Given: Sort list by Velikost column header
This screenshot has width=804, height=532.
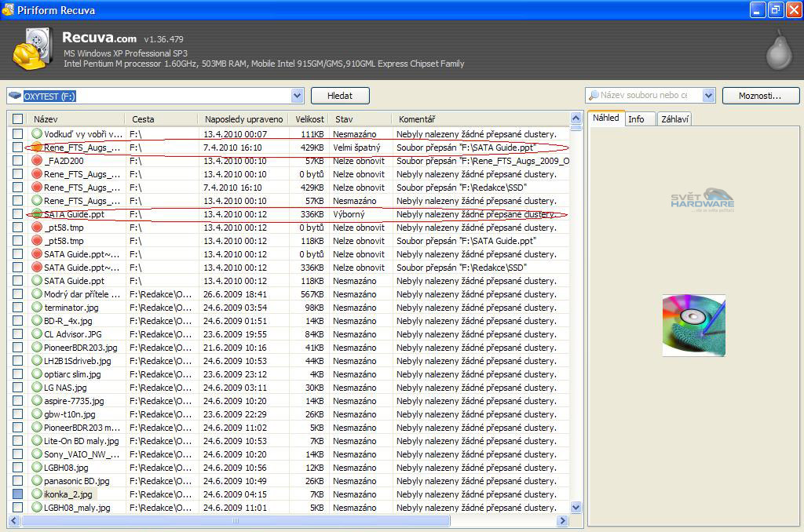Looking at the screenshot, I should [309, 119].
